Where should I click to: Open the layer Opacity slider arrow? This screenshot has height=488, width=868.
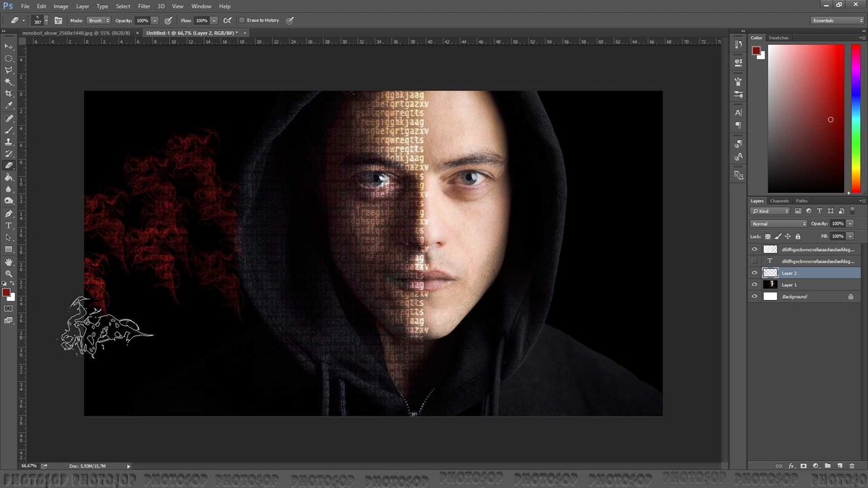(x=850, y=223)
